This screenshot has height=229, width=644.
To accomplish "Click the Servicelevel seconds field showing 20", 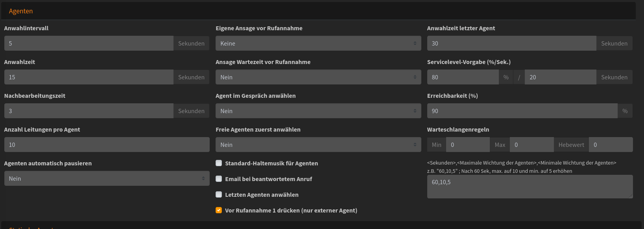I will tap(560, 77).
